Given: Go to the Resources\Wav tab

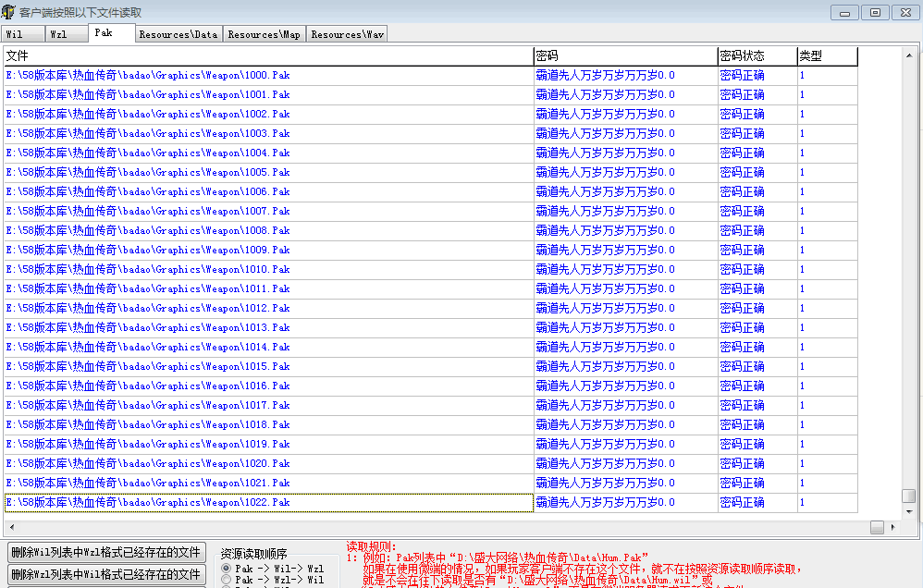Looking at the screenshot, I should [347, 34].
